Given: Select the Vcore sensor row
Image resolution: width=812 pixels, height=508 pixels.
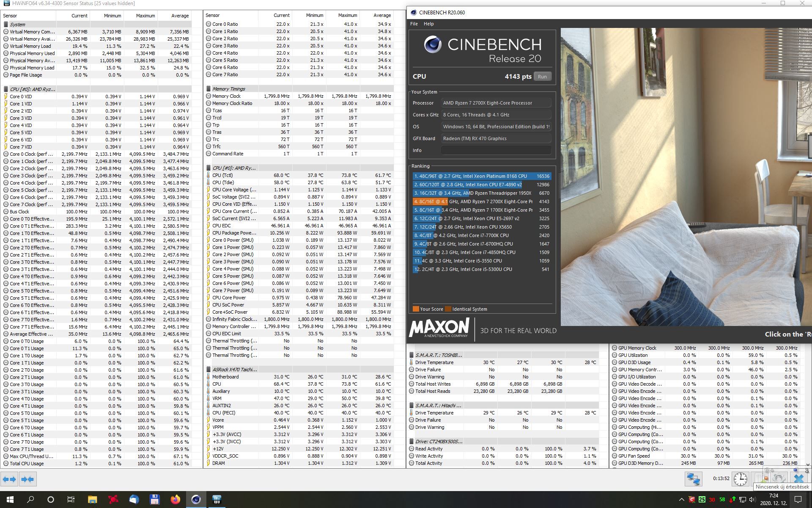Looking at the screenshot, I should click(299, 420).
